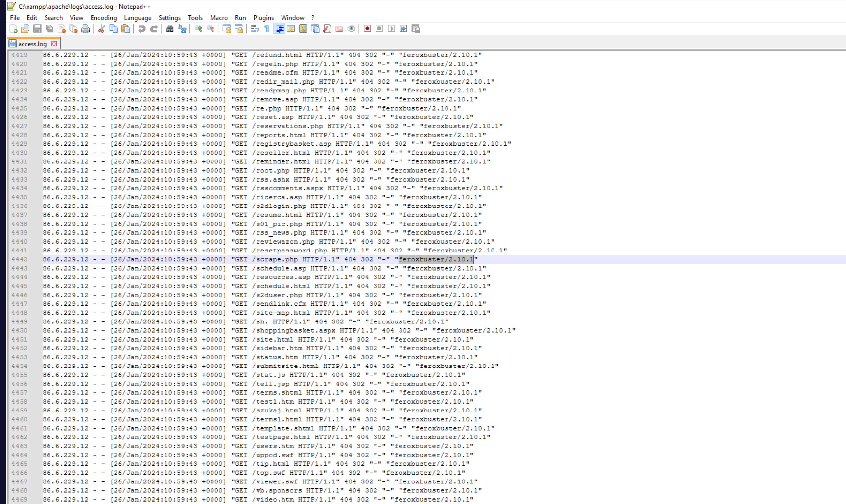This screenshot has height=504, width=846.
Task: Save the file using the floppy disk icon
Action: [37, 29]
